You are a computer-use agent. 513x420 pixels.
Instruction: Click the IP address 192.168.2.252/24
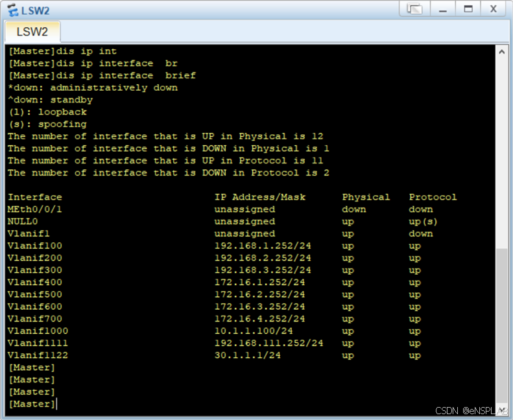point(263,258)
